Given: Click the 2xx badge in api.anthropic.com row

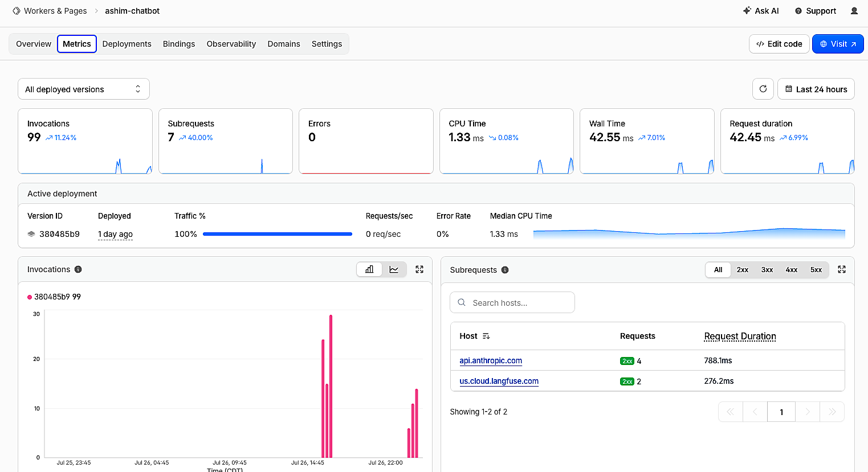Looking at the screenshot, I should click(627, 361).
